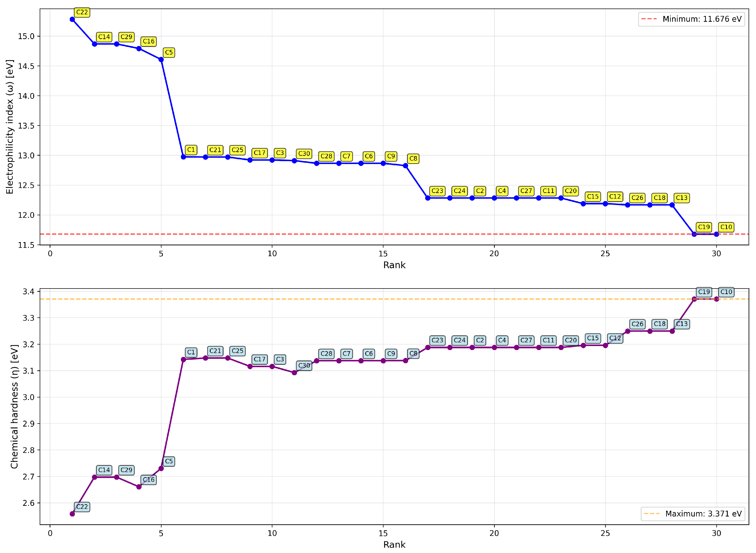
Task: Click the 'Electrophilicity index (ω) [eV]' axis title
Action: coord(10,127)
